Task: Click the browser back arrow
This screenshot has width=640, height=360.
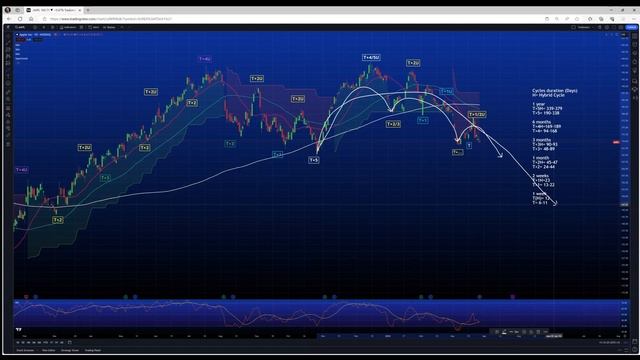Action: tap(9, 19)
